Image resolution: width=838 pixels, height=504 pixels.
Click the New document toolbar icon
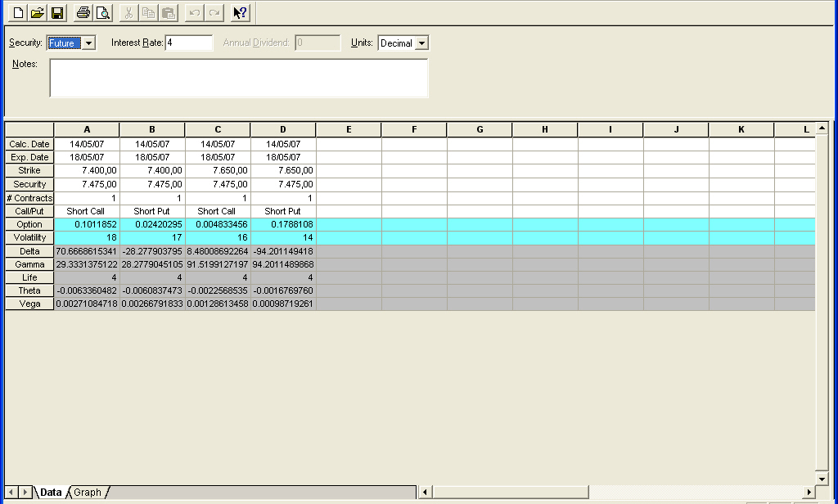point(18,13)
